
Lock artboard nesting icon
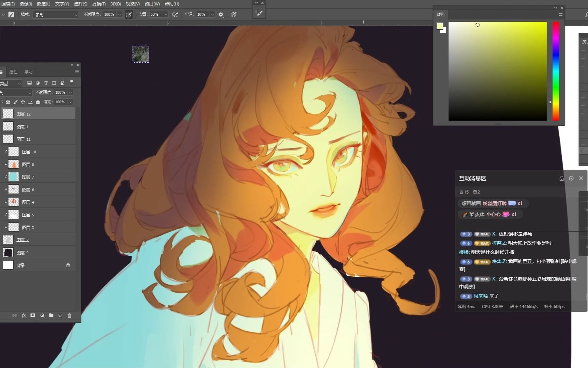[x=30, y=102]
